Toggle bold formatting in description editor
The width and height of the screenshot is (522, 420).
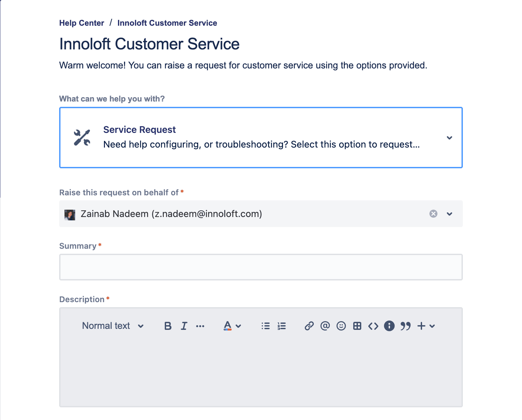pos(168,326)
